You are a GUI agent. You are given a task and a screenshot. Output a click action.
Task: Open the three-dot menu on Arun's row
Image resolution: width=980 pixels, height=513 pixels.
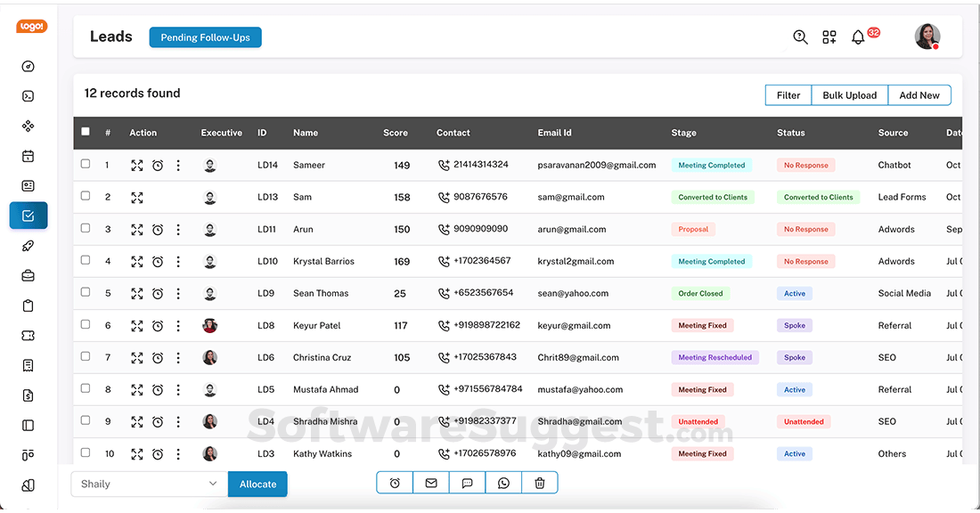pyautogui.click(x=178, y=228)
